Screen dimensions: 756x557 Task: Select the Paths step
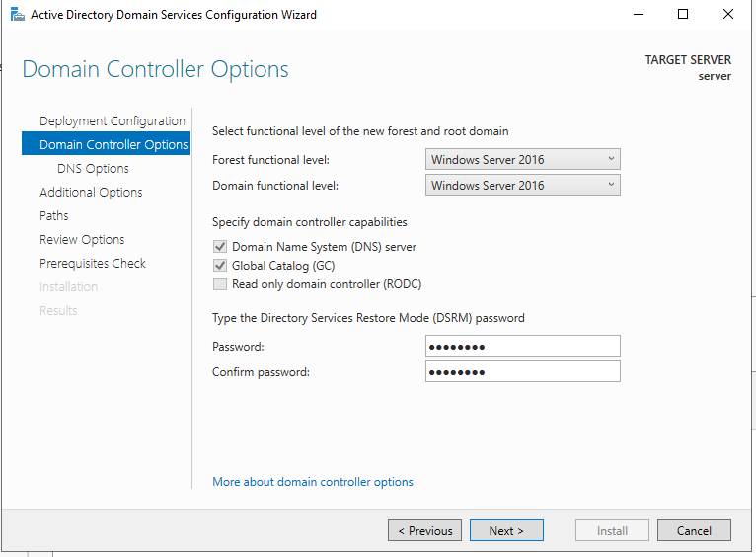[x=54, y=215]
